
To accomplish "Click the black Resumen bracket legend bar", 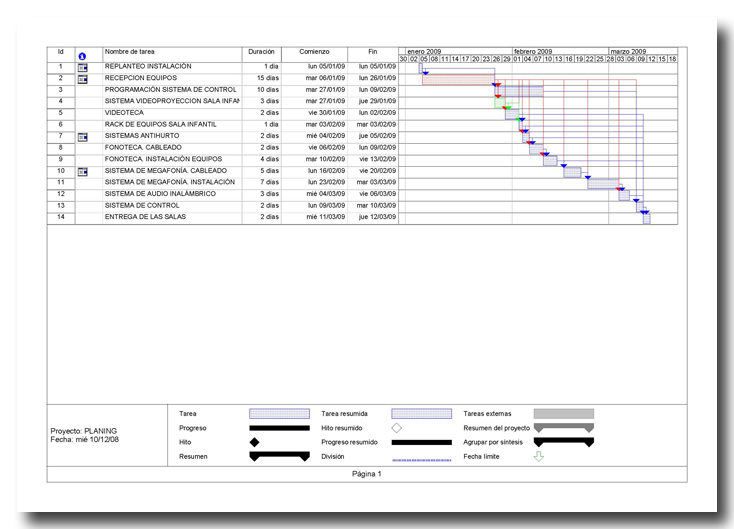I will coord(279,456).
